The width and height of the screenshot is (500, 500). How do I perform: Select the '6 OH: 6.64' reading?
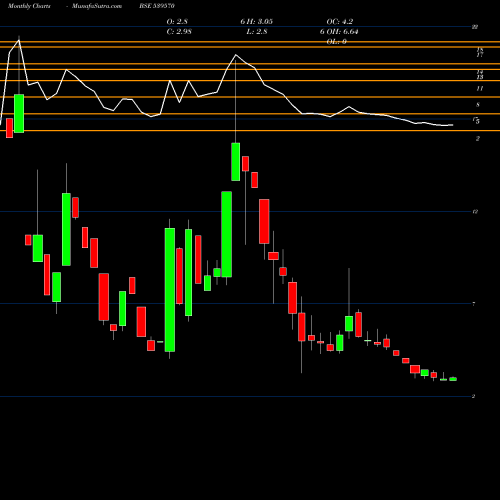(x=339, y=32)
